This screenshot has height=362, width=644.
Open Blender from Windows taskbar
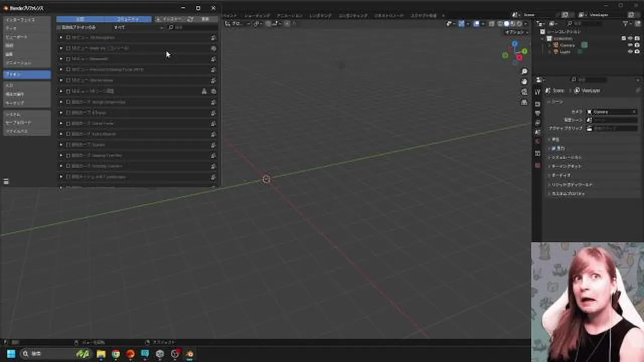189,354
